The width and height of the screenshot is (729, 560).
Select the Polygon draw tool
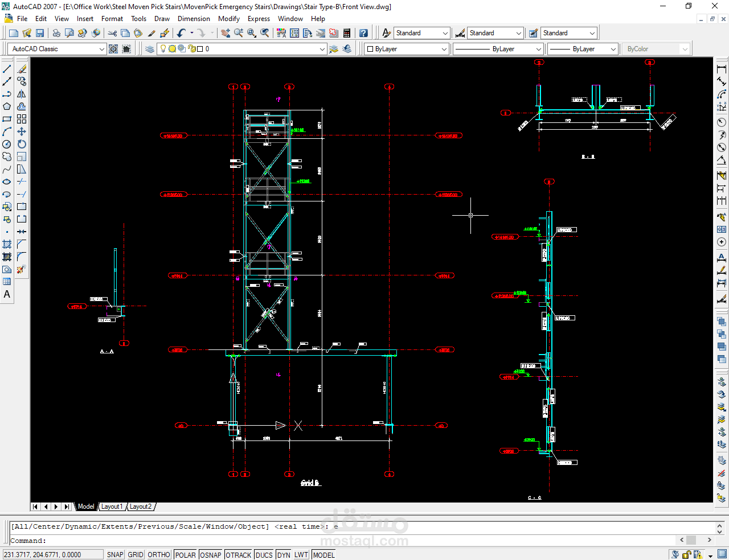click(7, 106)
